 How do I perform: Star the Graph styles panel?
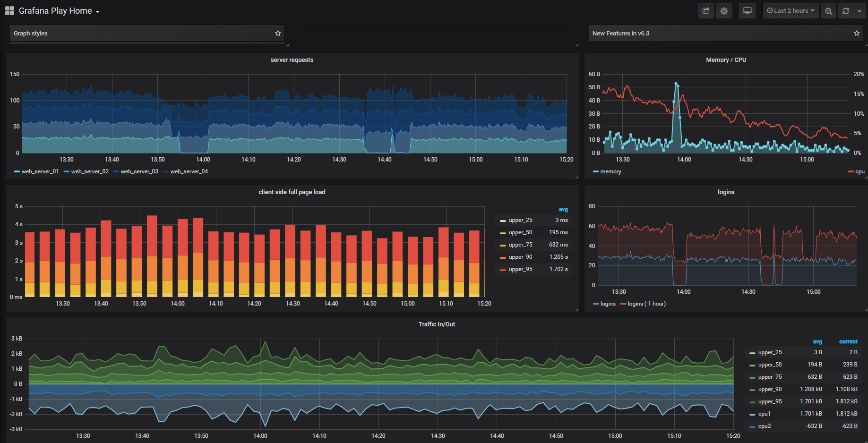pos(278,33)
